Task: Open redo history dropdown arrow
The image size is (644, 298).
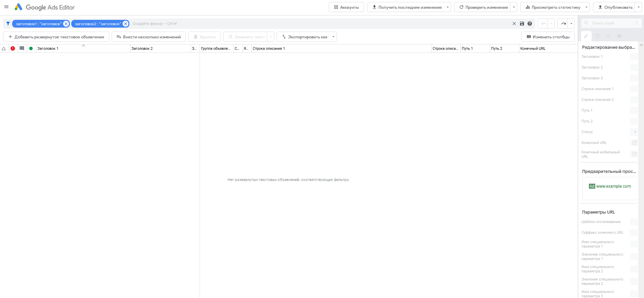Action: (x=571, y=24)
